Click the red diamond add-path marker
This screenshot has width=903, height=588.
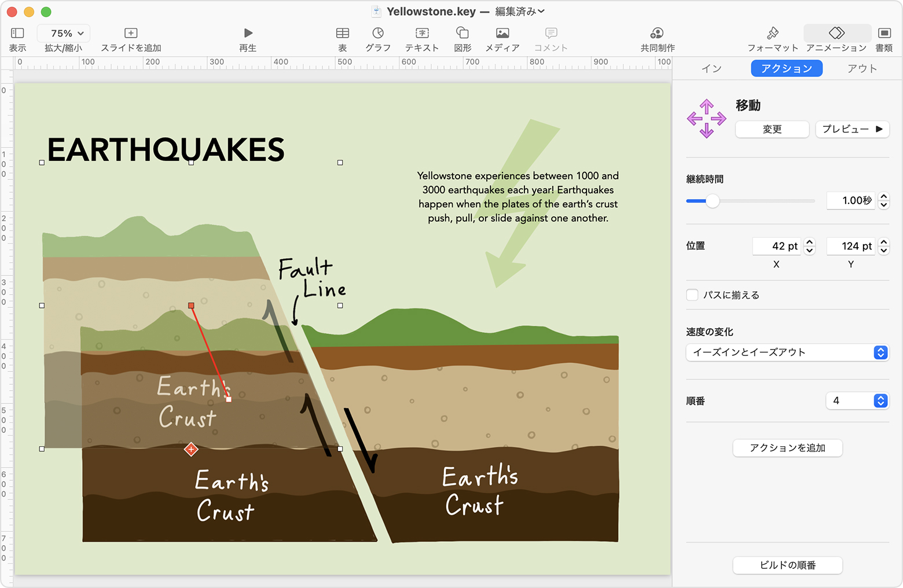pos(191,449)
